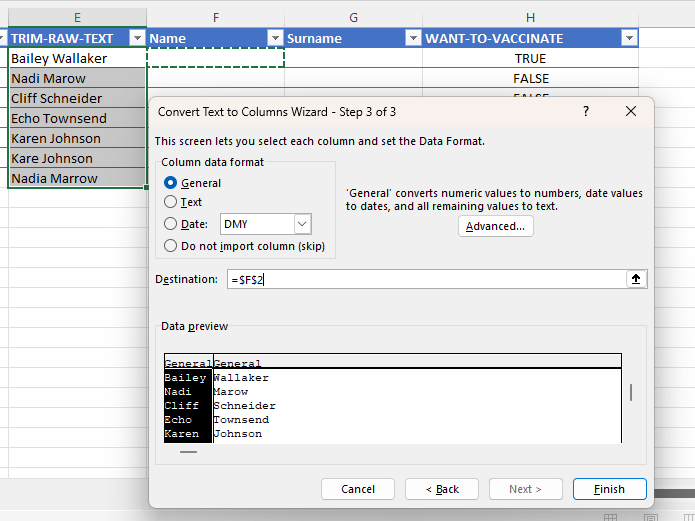Click the empty Name cell for Bailey Wallaker
This screenshot has height=521, width=695.
click(x=215, y=58)
